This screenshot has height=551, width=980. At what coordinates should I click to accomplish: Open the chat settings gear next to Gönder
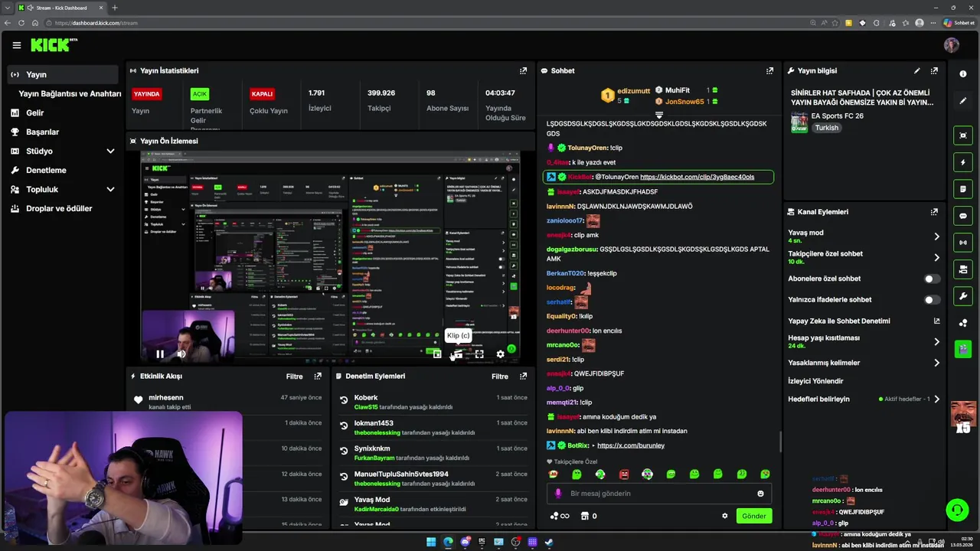point(725,516)
